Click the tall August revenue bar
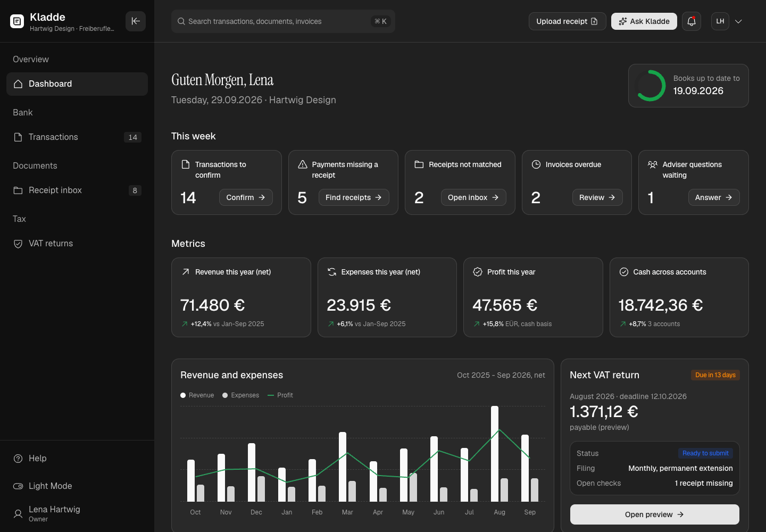The width and height of the screenshot is (766, 532). [495, 454]
